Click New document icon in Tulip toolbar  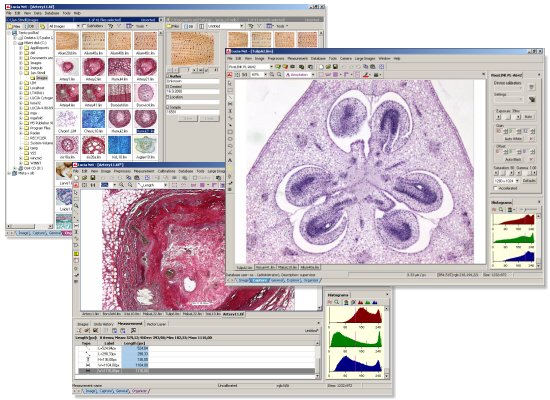[321, 67]
